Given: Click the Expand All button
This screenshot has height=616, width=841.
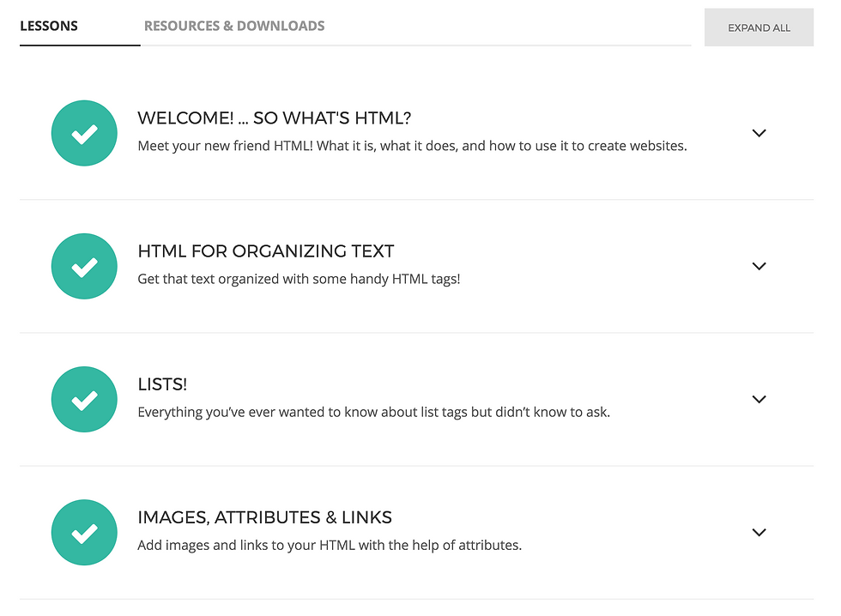Looking at the screenshot, I should click(759, 27).
